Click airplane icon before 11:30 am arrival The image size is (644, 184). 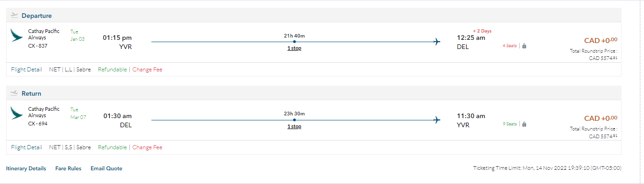[x=437, y=120]
